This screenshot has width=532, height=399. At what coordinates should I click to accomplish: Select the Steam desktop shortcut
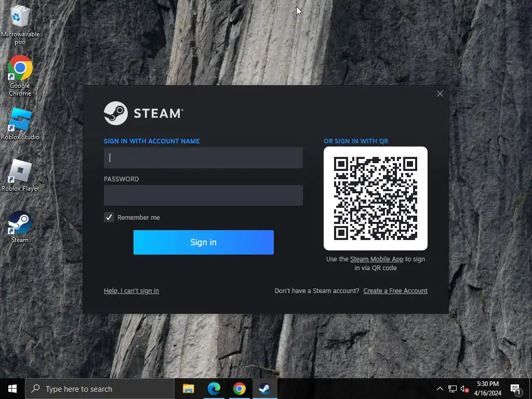(x=20, y=227)
